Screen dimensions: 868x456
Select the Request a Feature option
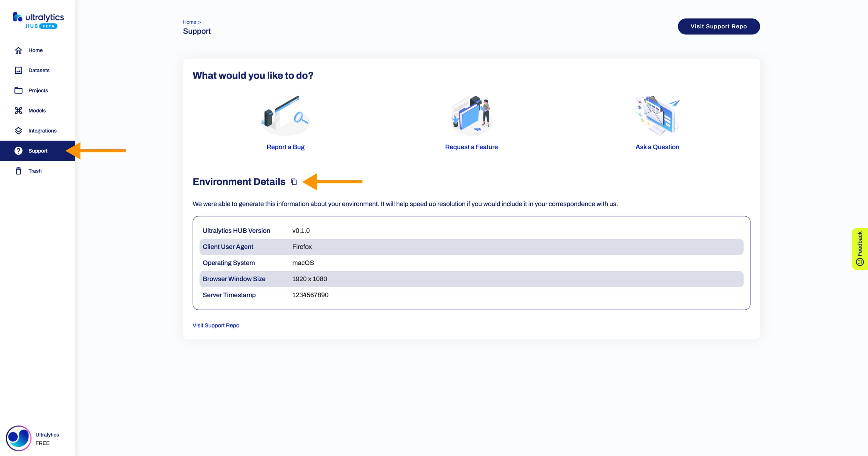471,147
